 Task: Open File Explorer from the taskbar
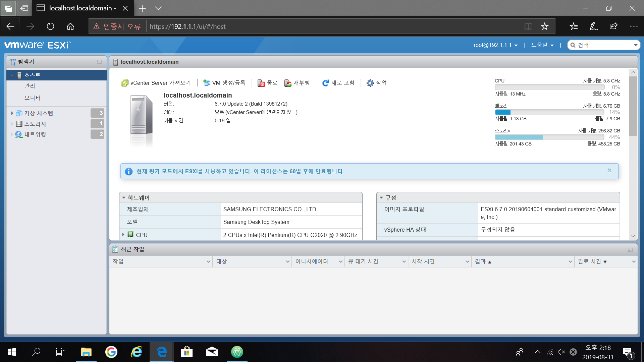pyautogui.click(x=86, y=352)
